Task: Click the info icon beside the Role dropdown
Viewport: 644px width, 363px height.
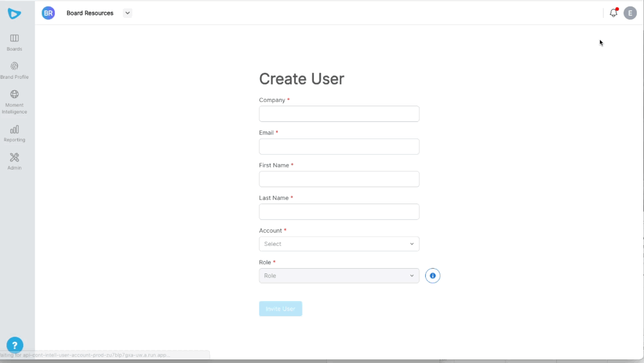Action: pos(432,275)
